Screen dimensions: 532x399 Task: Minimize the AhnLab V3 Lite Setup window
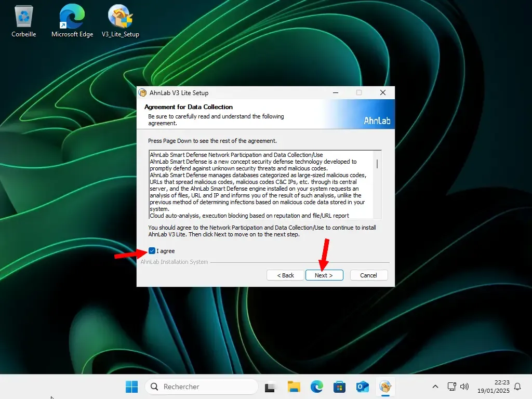point(336,92)
